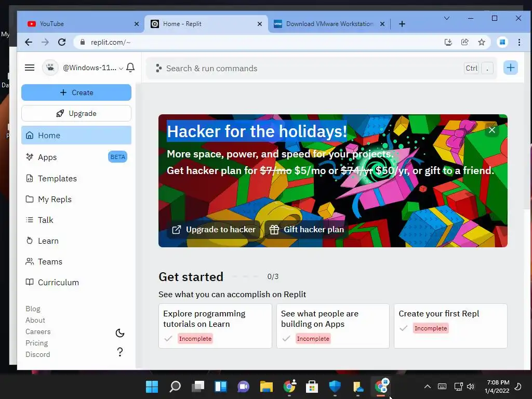Screen dimensions: 532x399
Task: Dismiss the Hacker holidays banner
Action: click(492, 129)
